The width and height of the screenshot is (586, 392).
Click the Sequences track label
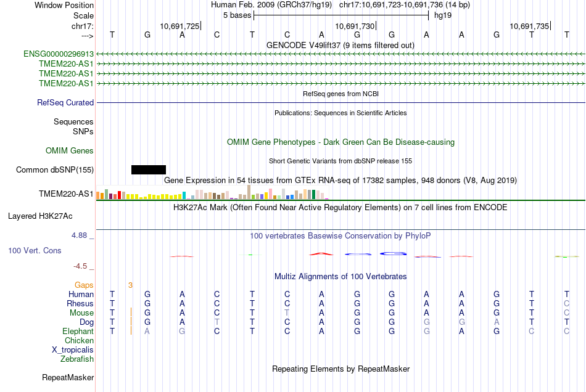73,121
